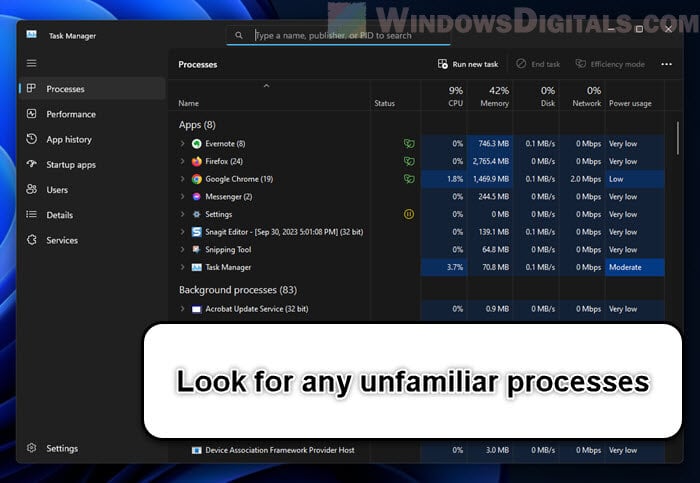The height and width of the screenshot is (483, 700).
Task: Select the Background processes (83) heading
Action: [x=238, y=290]
